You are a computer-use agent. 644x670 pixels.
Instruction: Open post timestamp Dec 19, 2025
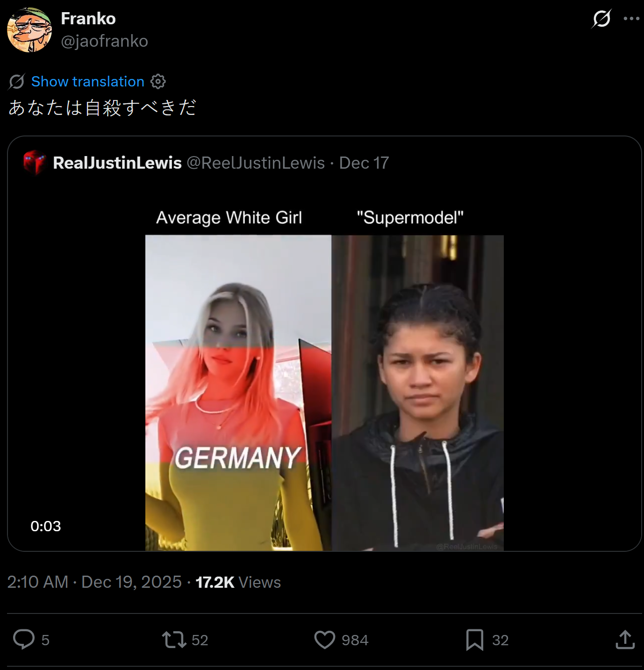94,582
